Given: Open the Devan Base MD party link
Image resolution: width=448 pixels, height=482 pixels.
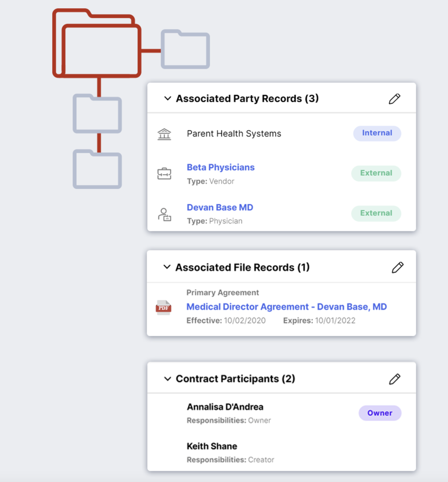Looking at the screenshot, I should click(x=220, y=208).
